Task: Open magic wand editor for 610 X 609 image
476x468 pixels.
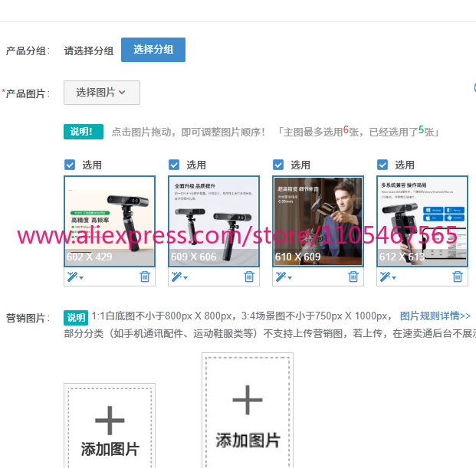Action: tap(281, 277)
